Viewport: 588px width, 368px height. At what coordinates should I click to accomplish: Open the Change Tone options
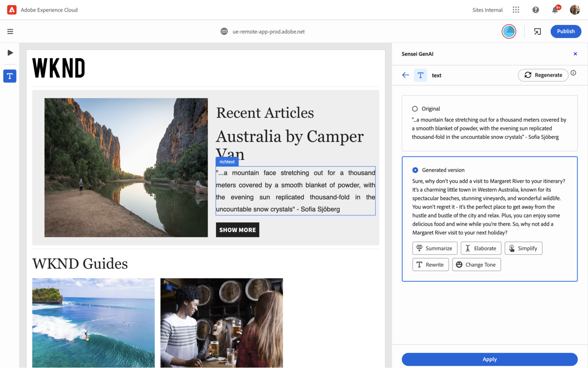[x=476, y=265]
